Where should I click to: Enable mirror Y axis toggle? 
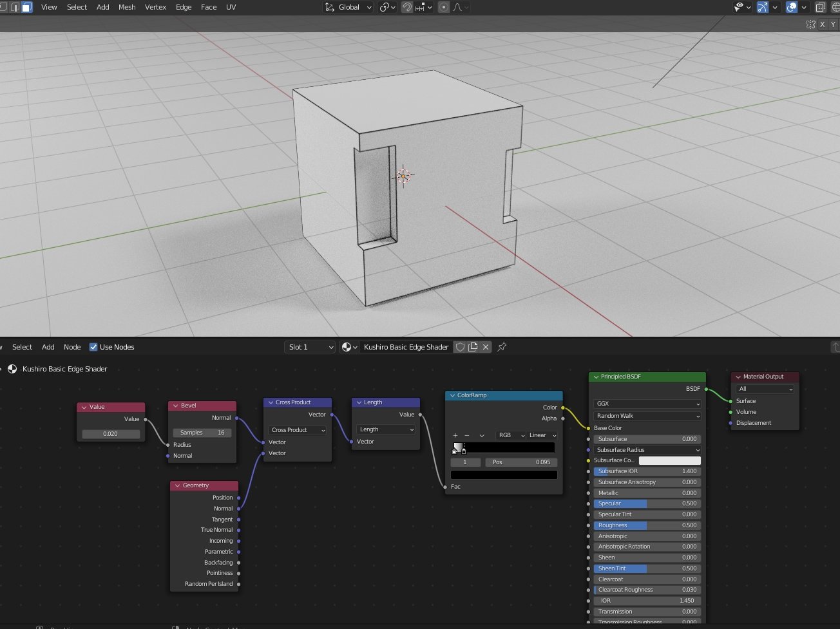833,24
